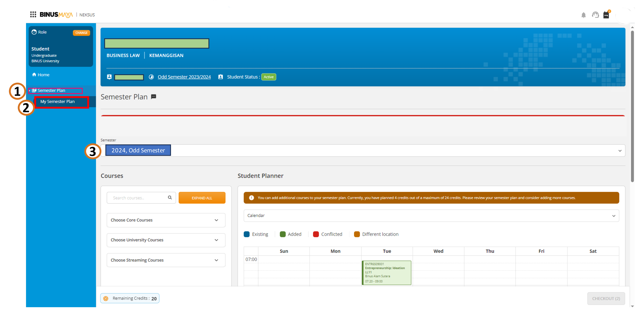
Task: Select Semester Plan in sidebar menu
Action: click(x=51, y=91)
